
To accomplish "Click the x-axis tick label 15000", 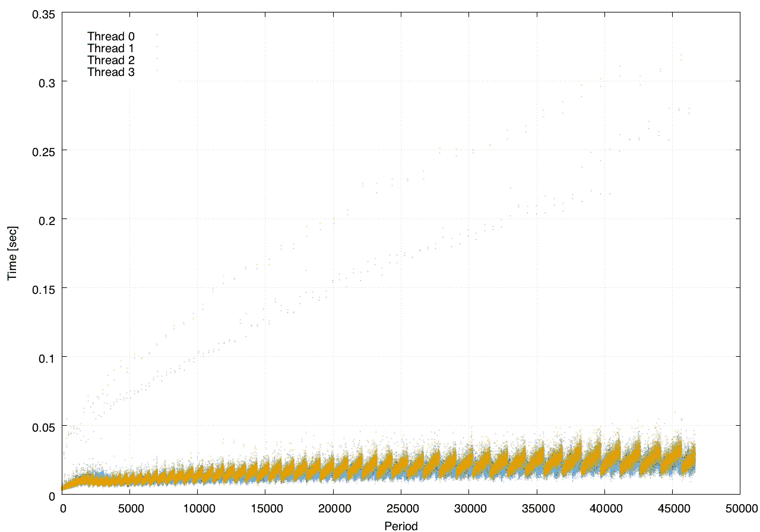I will point(265,509).
